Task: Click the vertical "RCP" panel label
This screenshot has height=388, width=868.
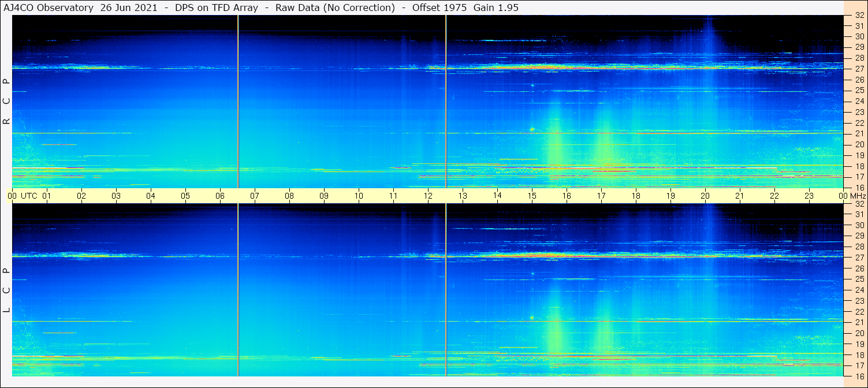Action: 6,102
